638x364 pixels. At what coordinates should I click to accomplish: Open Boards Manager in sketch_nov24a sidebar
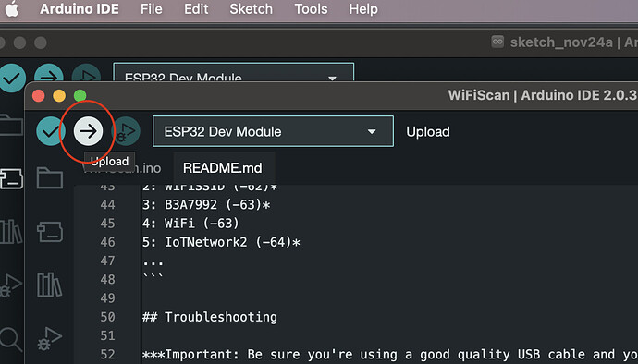(11, 179)
